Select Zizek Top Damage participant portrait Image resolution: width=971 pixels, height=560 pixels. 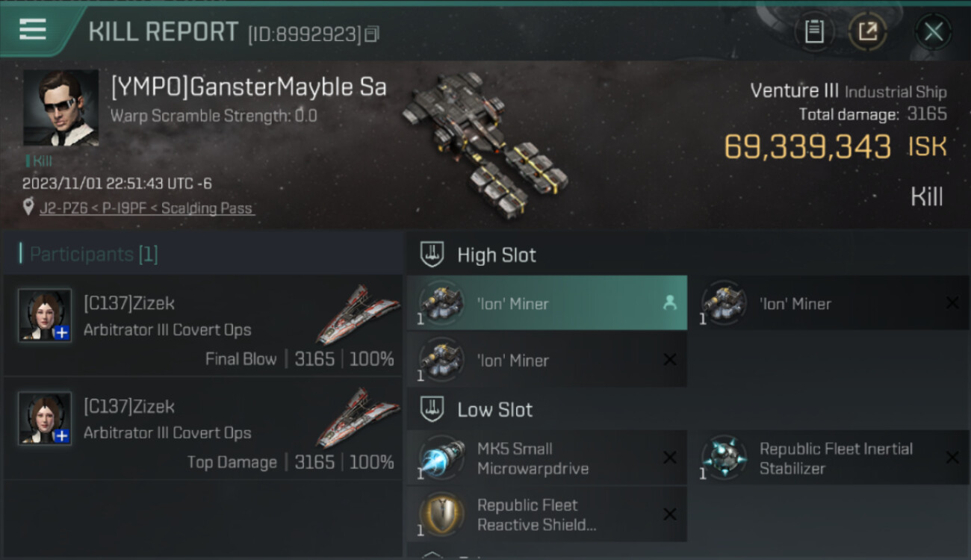(x=45, y=418)
